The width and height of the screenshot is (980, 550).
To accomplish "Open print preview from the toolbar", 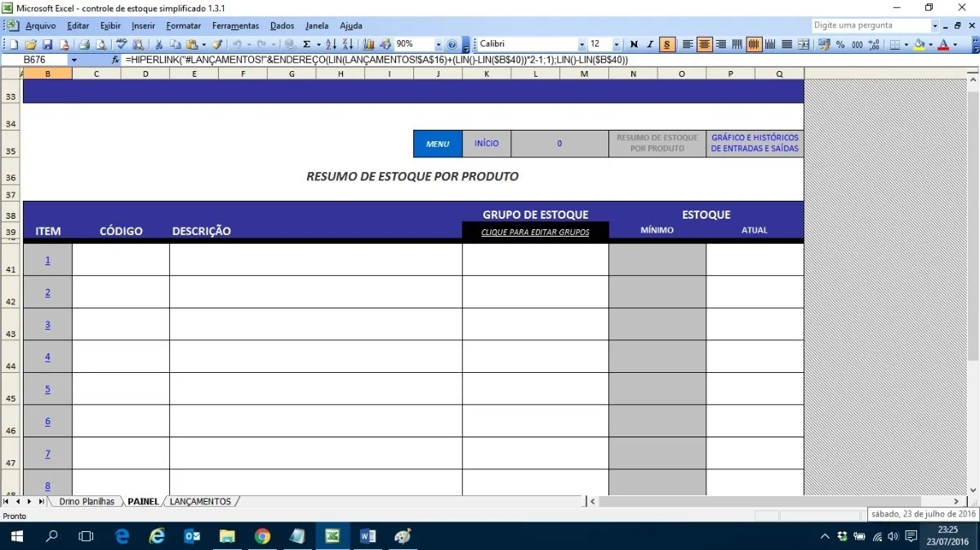I will pyautogui.click(x=100, y=44).
